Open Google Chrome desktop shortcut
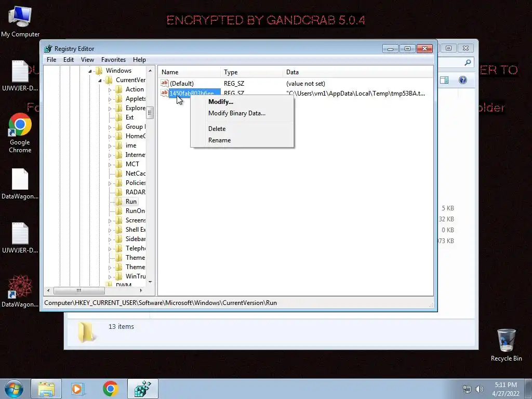The image size is (532, 399). pos(20,133)
